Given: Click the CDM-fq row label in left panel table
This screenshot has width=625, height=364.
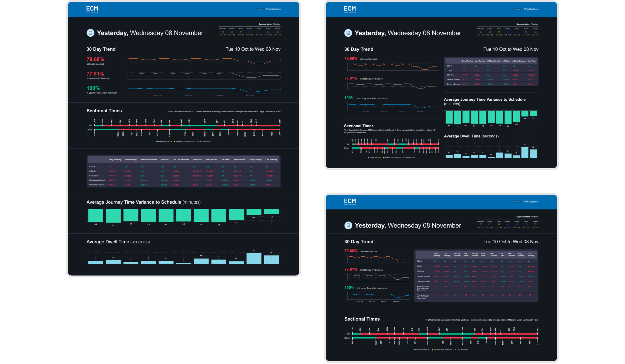Looking at the screenshot, I should tap(92, 171).
